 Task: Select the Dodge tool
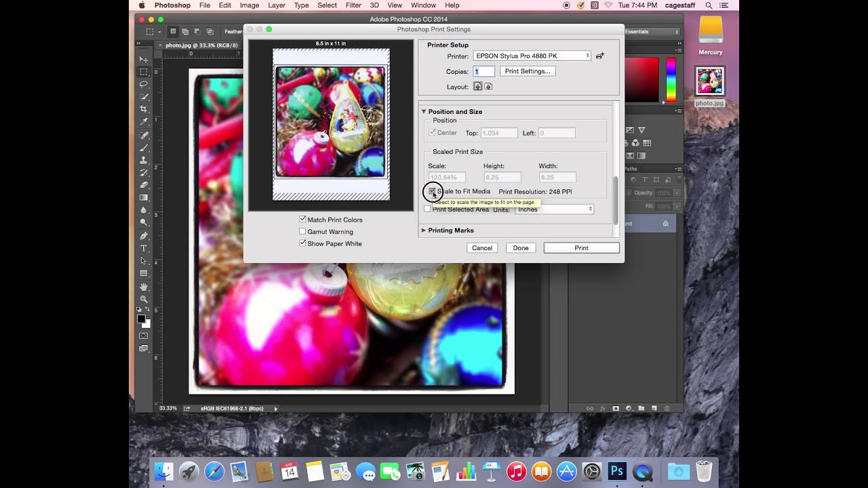pos(144,222)
